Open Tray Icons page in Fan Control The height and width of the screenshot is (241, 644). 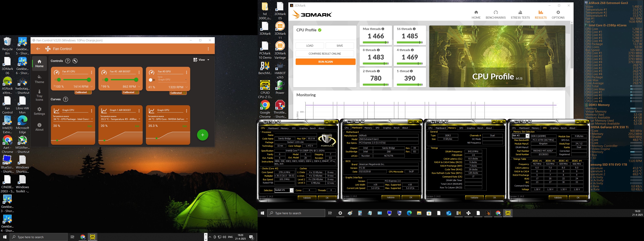click(39, 95)
